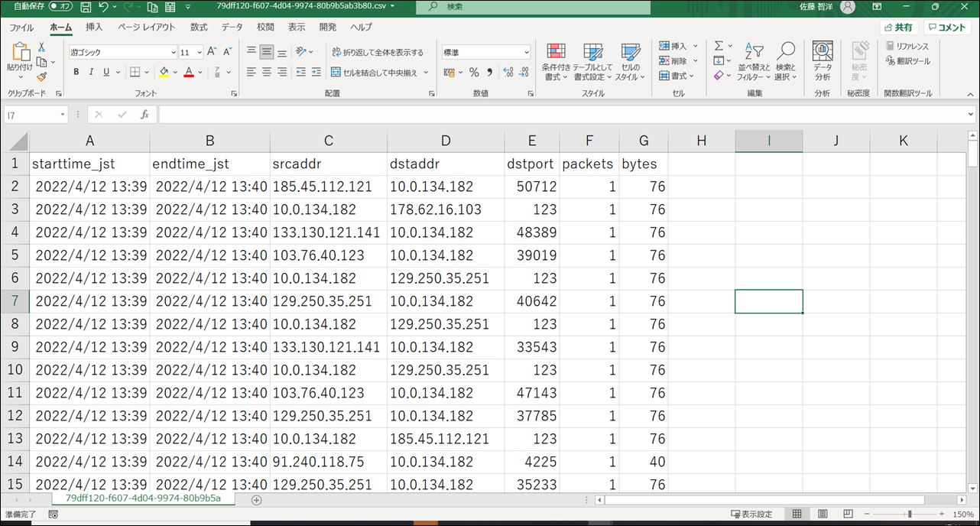
Task: Switch to the Data (データ) tab
Action: 232,28
